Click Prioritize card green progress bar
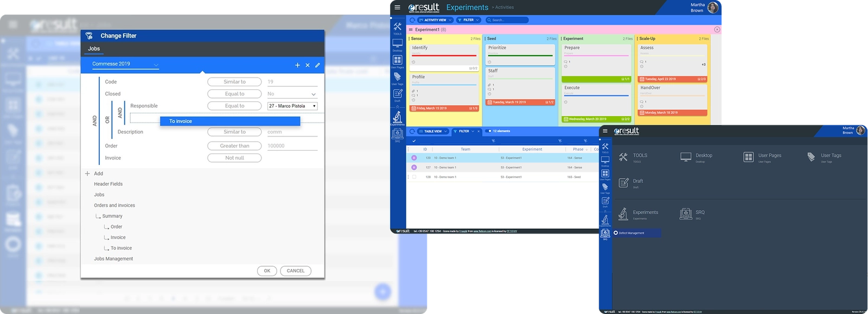 click(x=520, y=55)
